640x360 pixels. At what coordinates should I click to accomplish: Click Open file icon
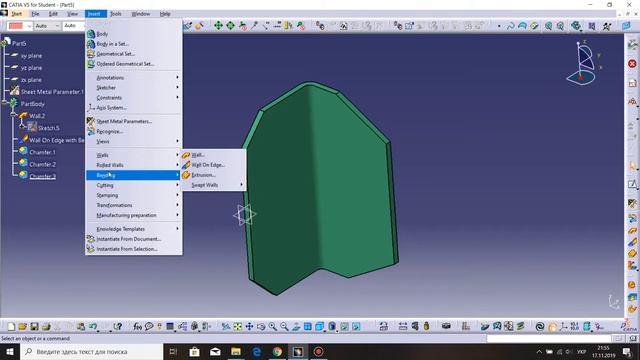22,327
